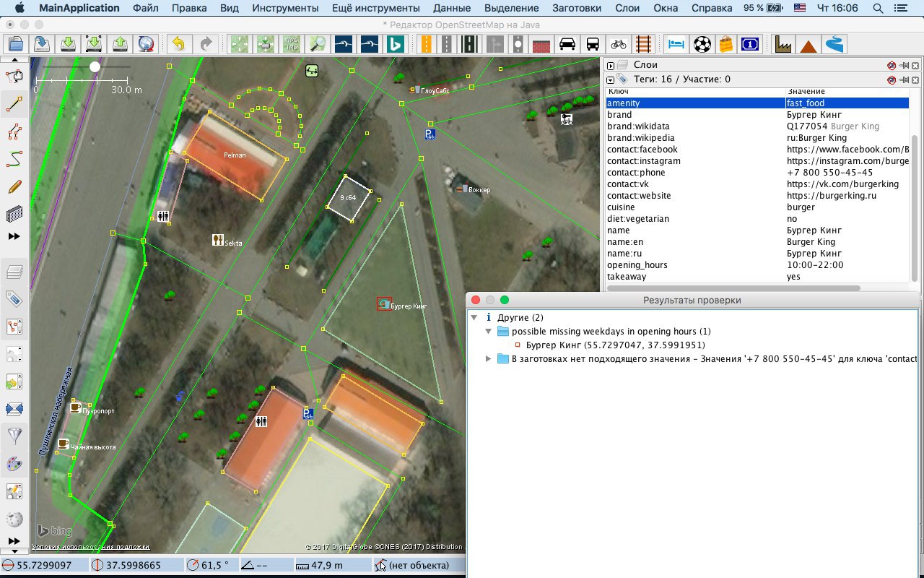
Task: Activate the Select objects tool
Action: [14, 77]
